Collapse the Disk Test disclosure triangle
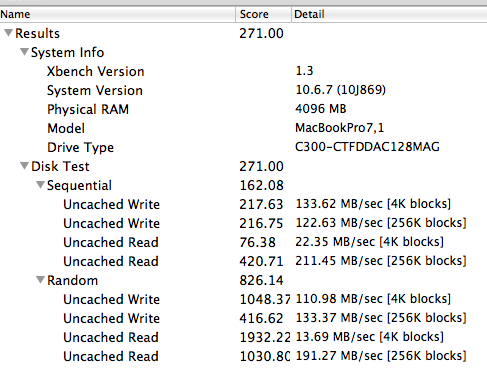The image size is (487, 385). (x=24, y=166)
